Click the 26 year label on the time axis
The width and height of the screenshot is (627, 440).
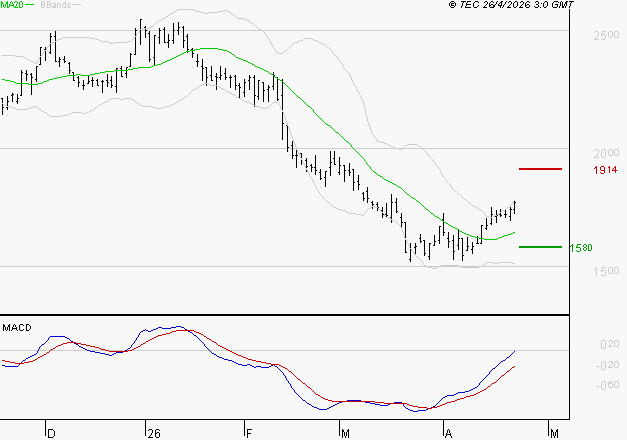click(x=154, y=434)
